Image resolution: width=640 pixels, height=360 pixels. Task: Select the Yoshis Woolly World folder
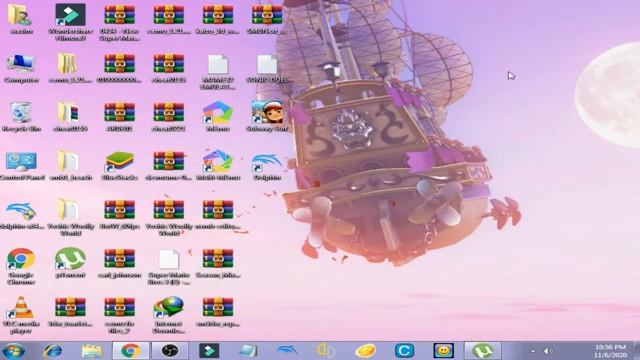tap(70, 217)
